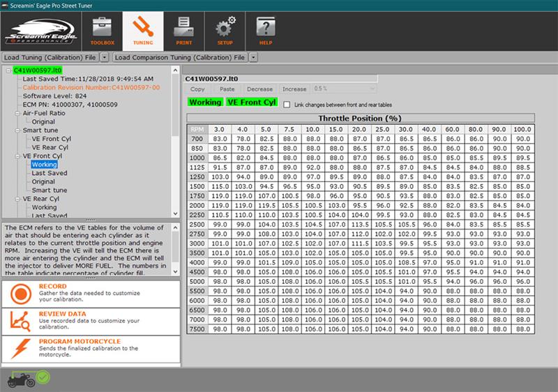Open Load Tuning File dropdown arrow
This screenshot has width=558, height=392.
coord(105,57)
